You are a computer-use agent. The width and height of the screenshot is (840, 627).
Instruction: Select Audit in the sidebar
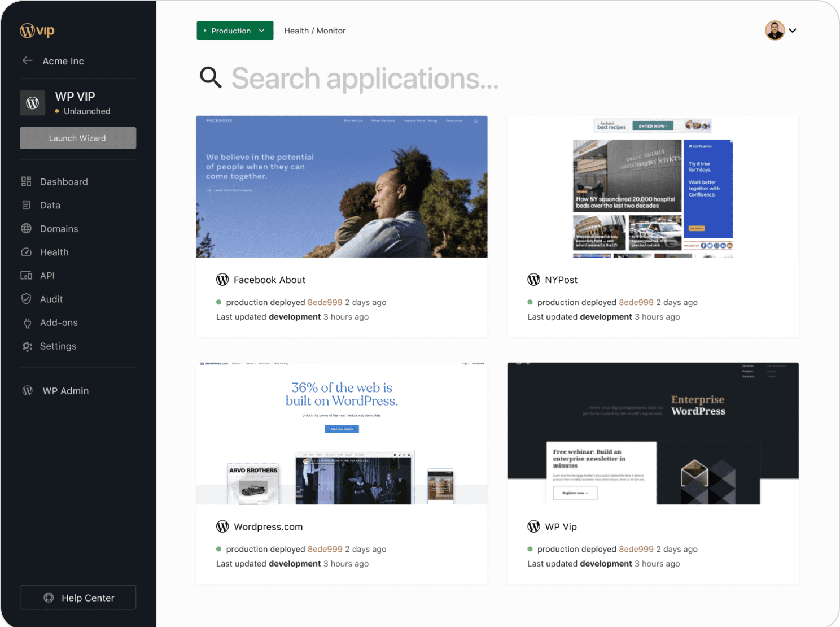point(51,299)
